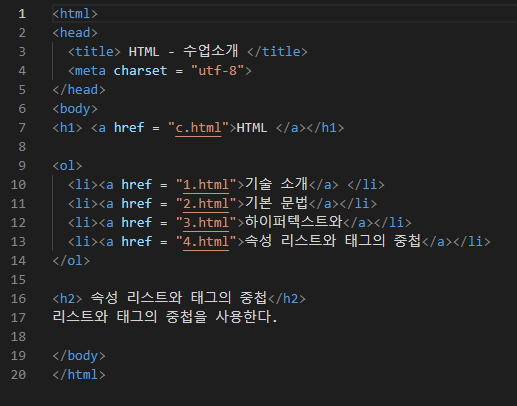Follow the underlined 3.html link
Screen dimensions: 517x406
click(x=206, y=223)
